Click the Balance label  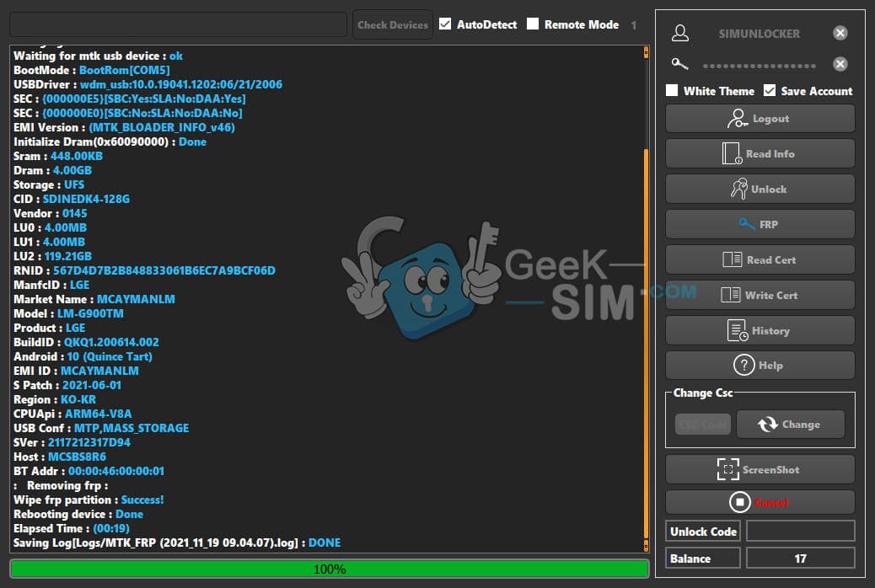tap(703, 559)
